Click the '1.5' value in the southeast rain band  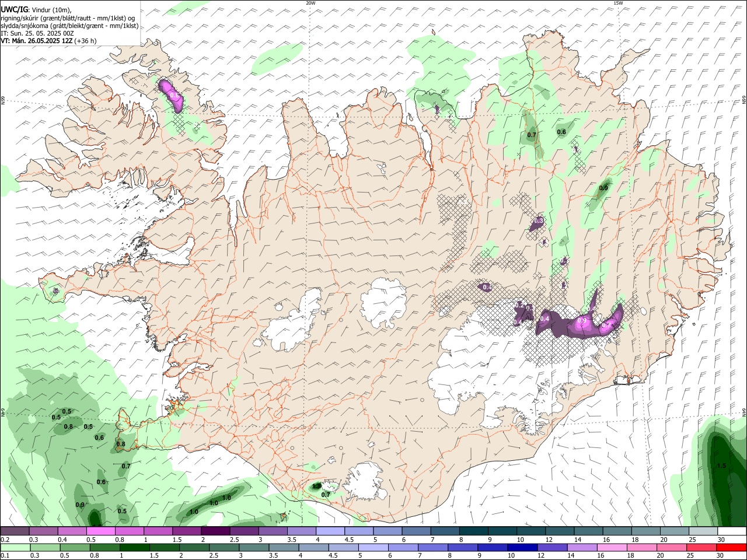721,466
